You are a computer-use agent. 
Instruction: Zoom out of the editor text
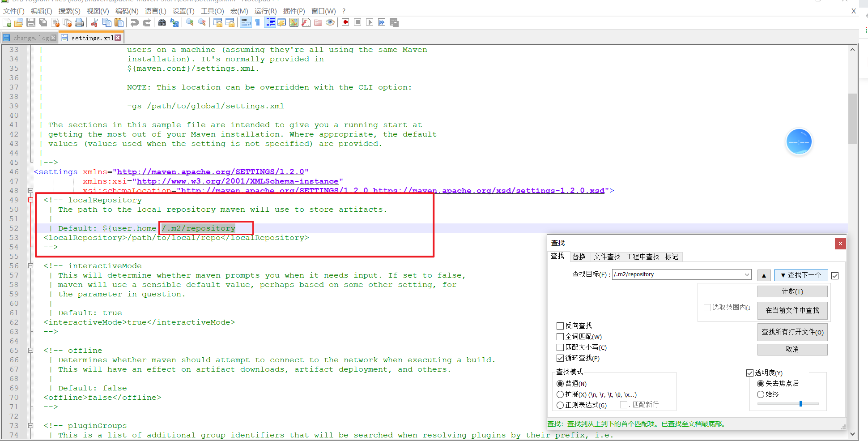click(x=202, y=22)
